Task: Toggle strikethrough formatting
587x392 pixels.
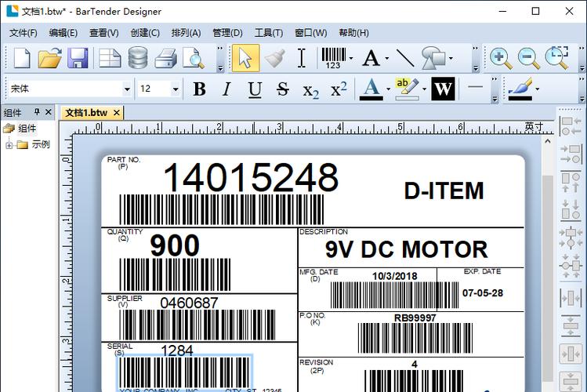Action: tap(283, 89)
